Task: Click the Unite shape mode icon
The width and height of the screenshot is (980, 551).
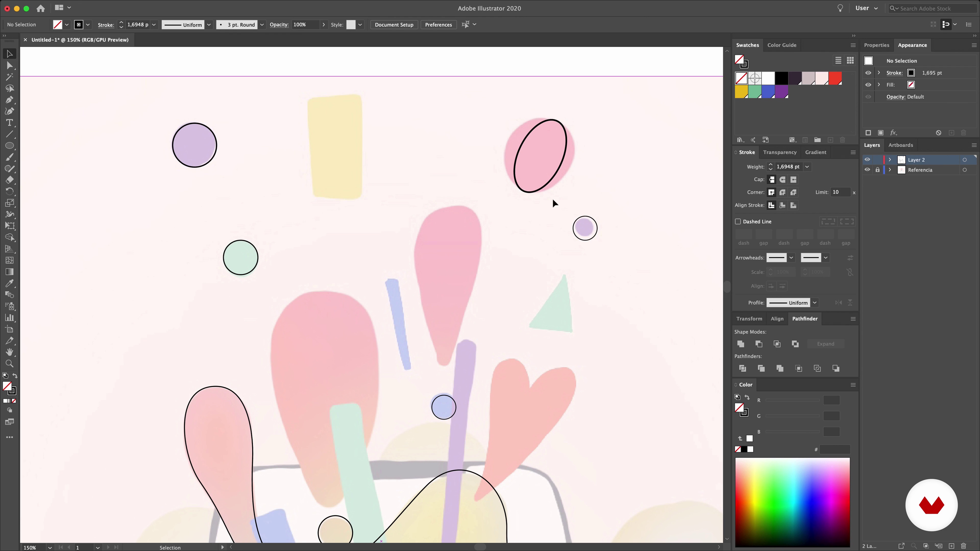Action: [741, 344]
